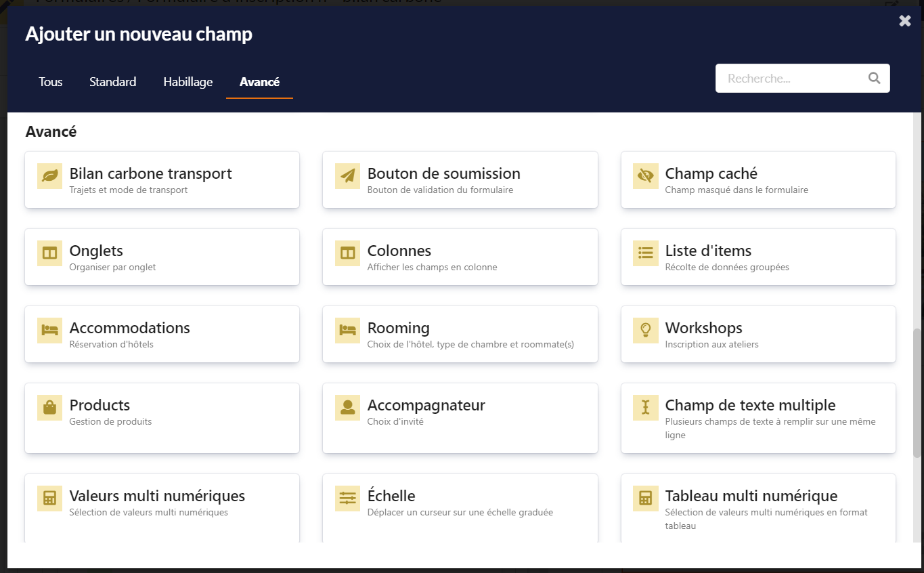Viewport: 924px width, 573px height.
Task: Select the Habillage tab
Action: (188, 82)
